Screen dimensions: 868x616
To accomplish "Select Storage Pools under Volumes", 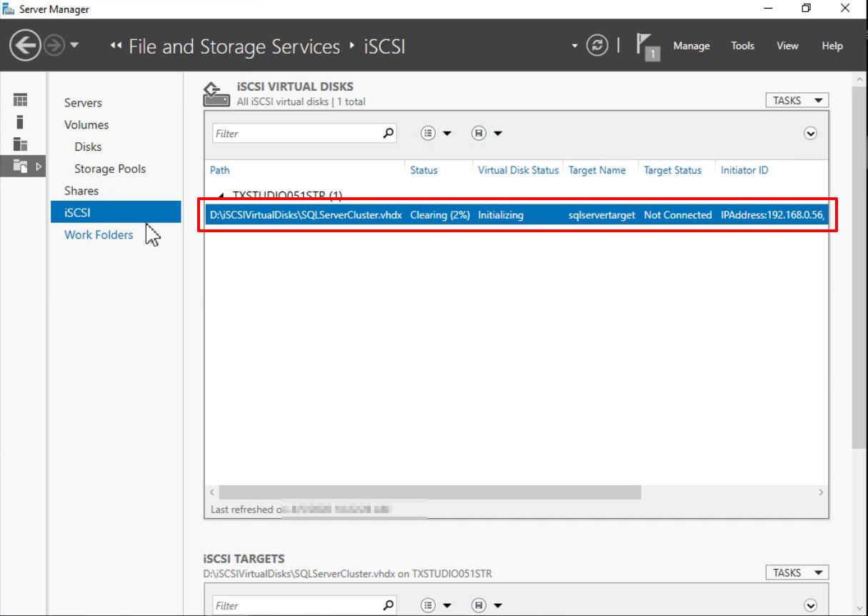I will [110, 169].
